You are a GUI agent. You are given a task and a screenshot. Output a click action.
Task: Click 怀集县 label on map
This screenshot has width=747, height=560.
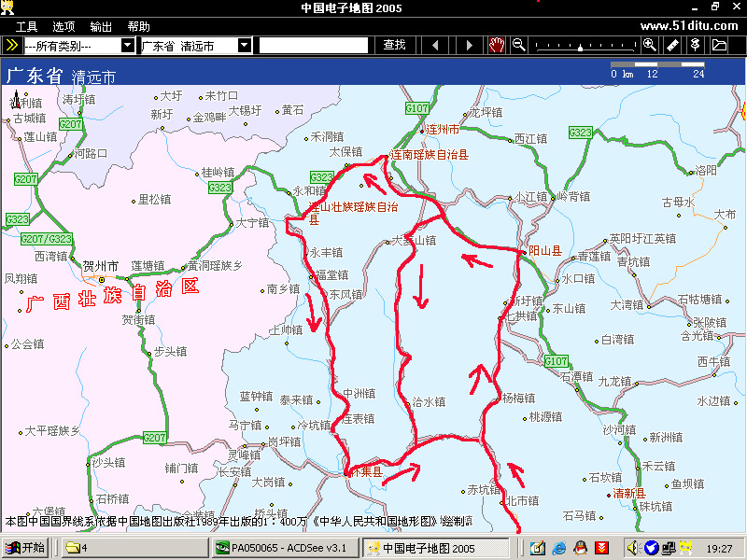point(367,472)
